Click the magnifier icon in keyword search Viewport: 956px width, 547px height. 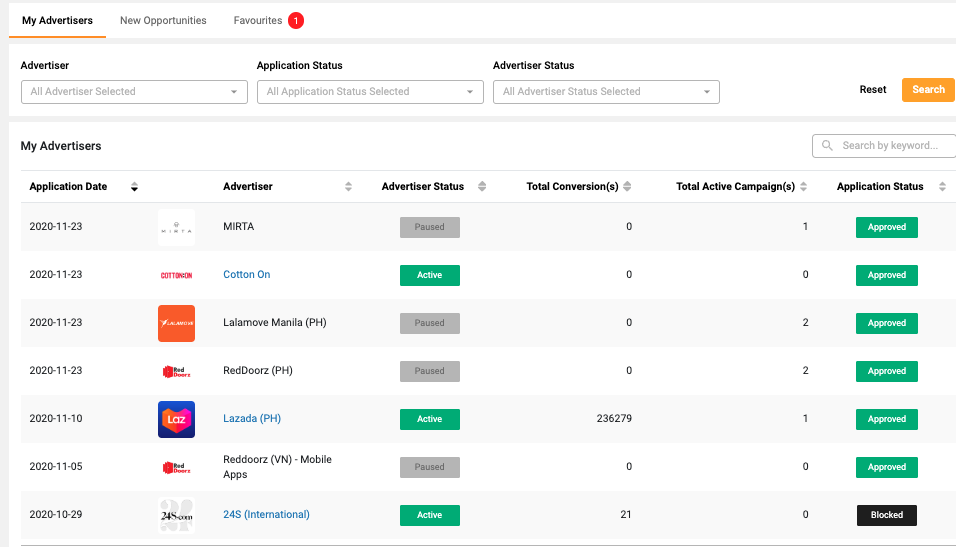827,145
